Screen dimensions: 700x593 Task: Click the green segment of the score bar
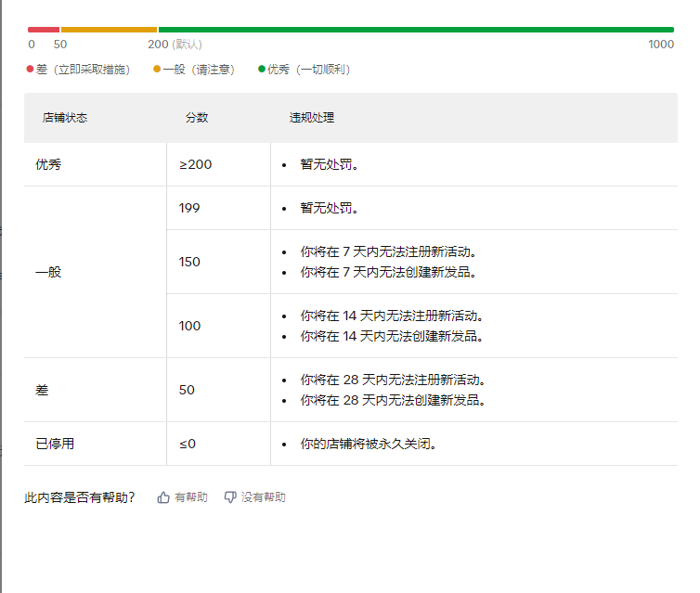416,30
